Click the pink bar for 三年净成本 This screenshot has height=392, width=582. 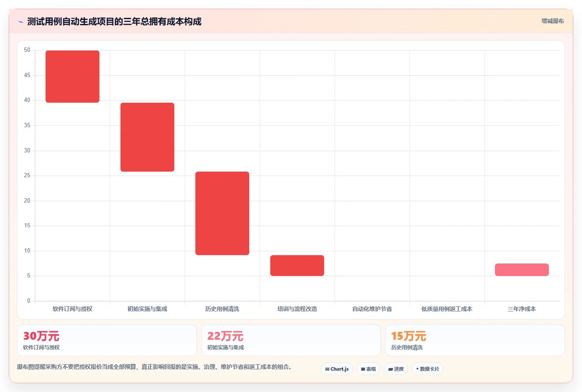[522, 270]
